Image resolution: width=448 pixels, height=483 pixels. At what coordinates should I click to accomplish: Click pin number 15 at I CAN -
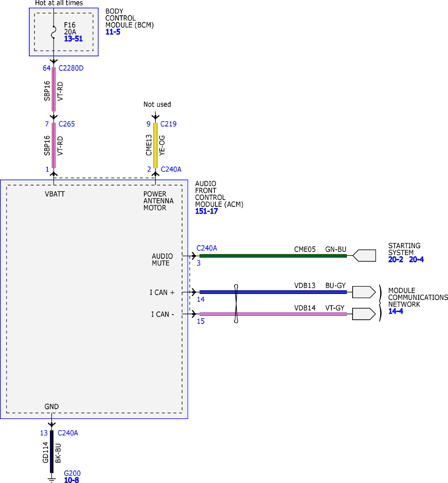point(201,321)
